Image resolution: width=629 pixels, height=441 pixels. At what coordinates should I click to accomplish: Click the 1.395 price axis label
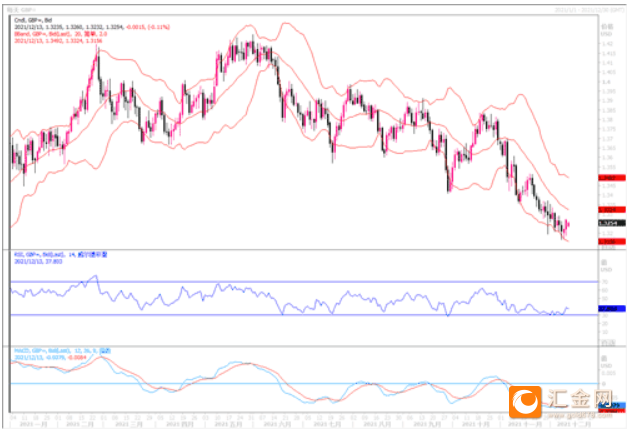608,91
